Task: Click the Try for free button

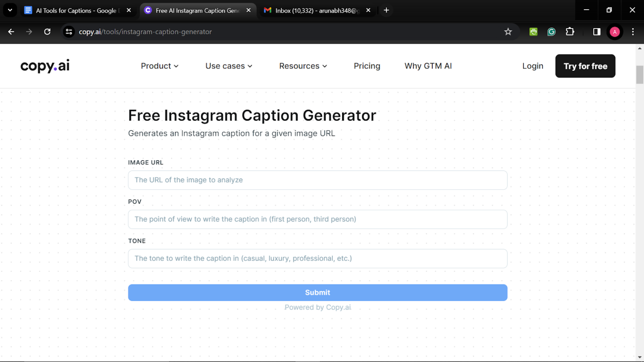Action: (585, 66)
